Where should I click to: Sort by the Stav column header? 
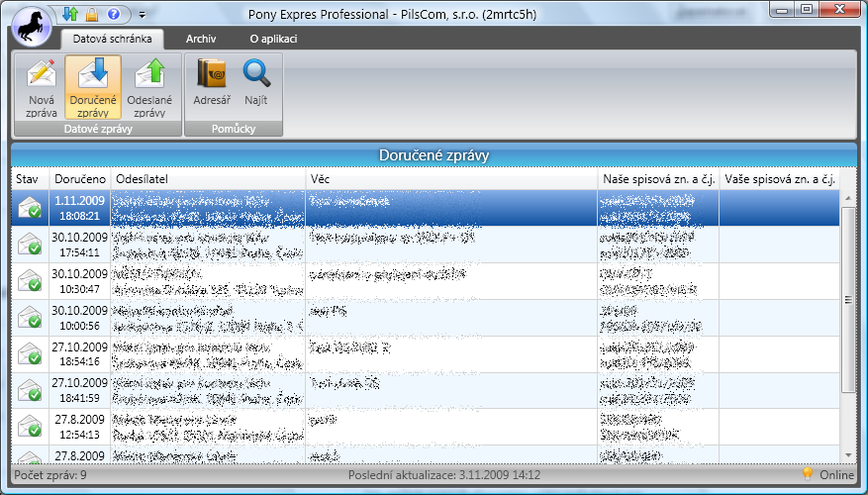click(x=31, y=179)
